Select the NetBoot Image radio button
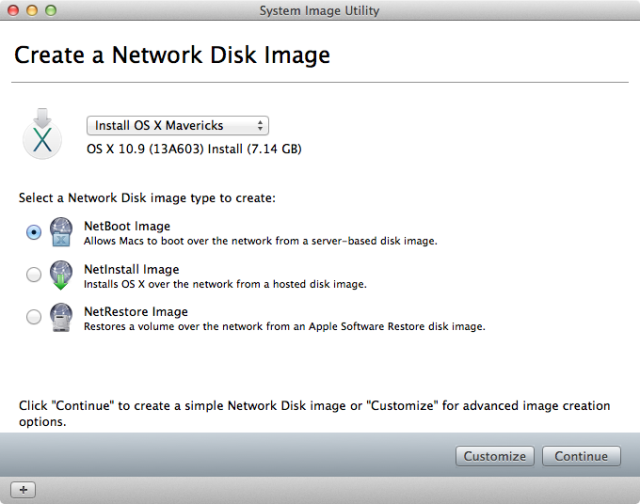Screen dimensions: 640x504 [x=34, y=232]
